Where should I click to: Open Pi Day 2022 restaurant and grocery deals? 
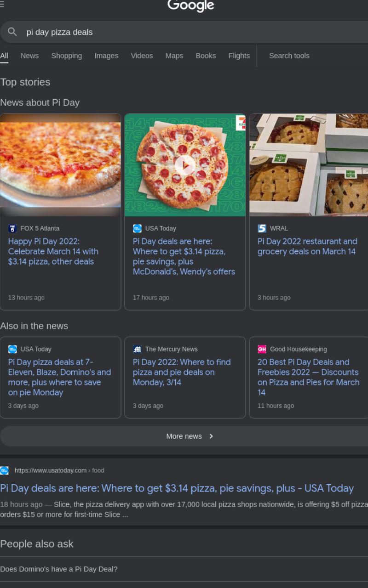pyautogui.click(x=307, y=246)
